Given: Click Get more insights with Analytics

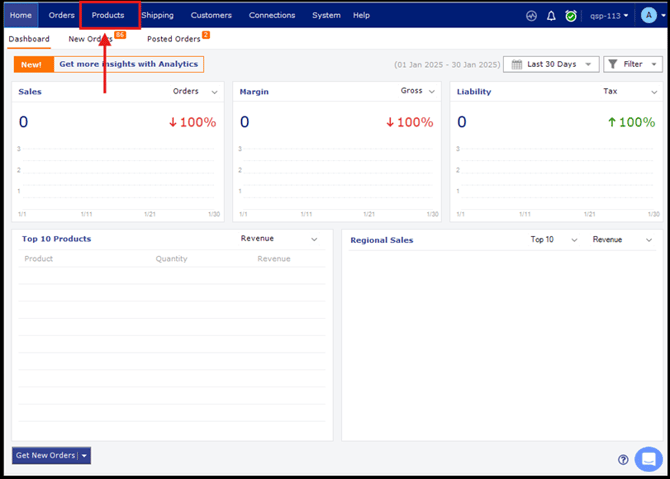Looking at the screenshot, I should [x=128, y=64].
